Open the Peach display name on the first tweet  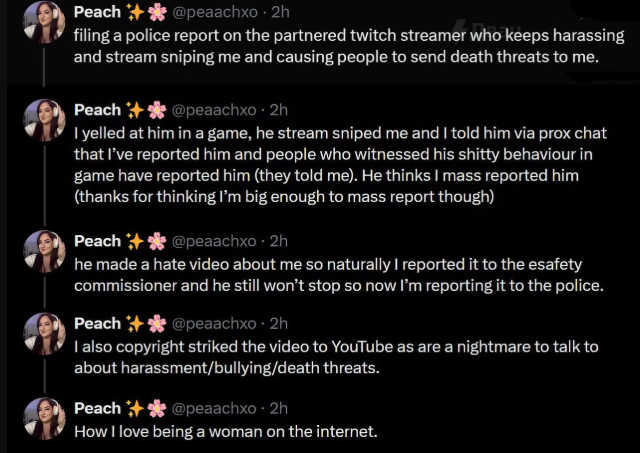click(98, 12)
